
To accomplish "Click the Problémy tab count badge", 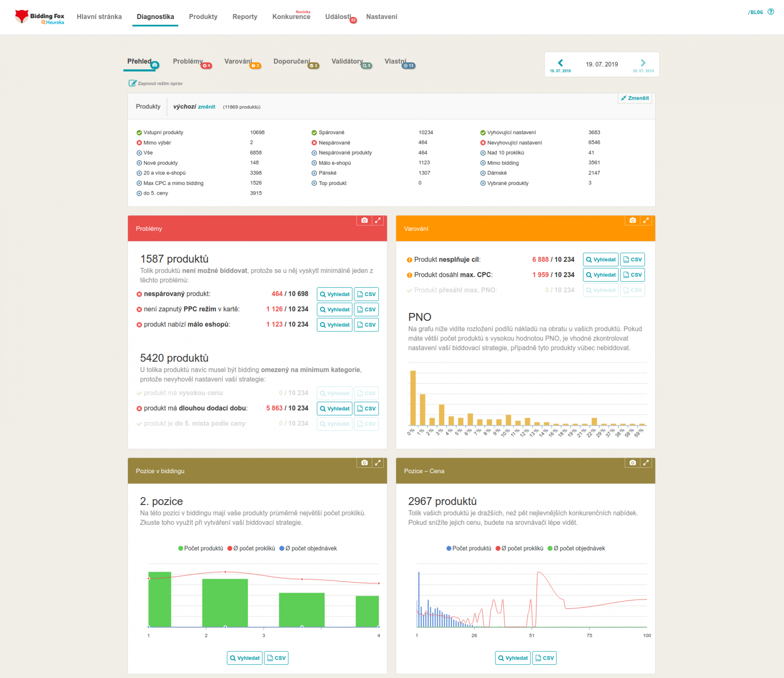I will [206, 66].
